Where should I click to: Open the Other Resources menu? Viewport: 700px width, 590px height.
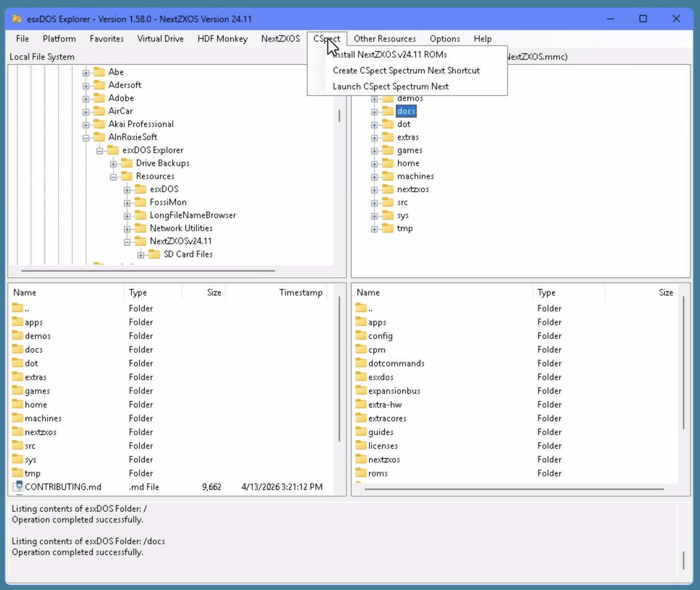coord(385,39)
